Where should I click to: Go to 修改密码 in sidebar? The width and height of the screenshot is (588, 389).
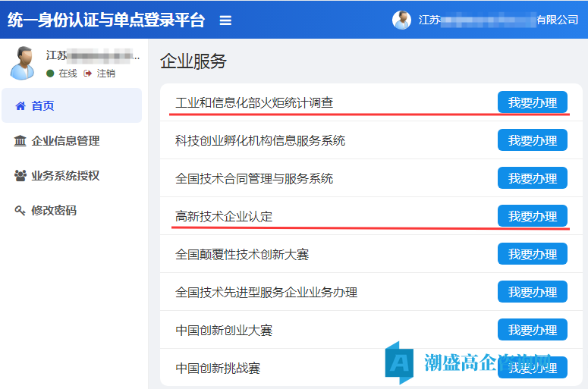(x=54, y=211)
